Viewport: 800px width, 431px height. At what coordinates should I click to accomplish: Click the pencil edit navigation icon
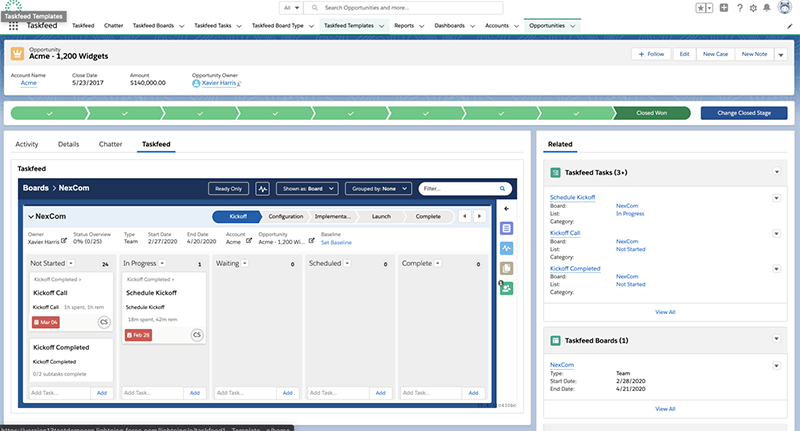(790, 26)
